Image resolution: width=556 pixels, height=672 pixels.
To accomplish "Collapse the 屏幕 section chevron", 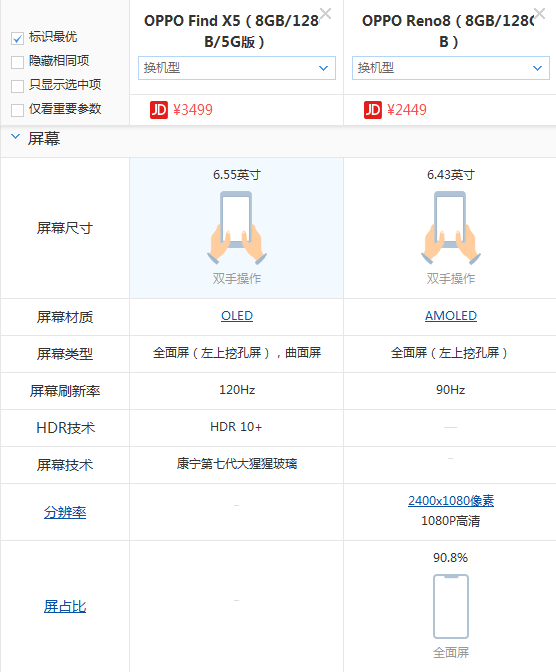I will [x=15, y=137].
